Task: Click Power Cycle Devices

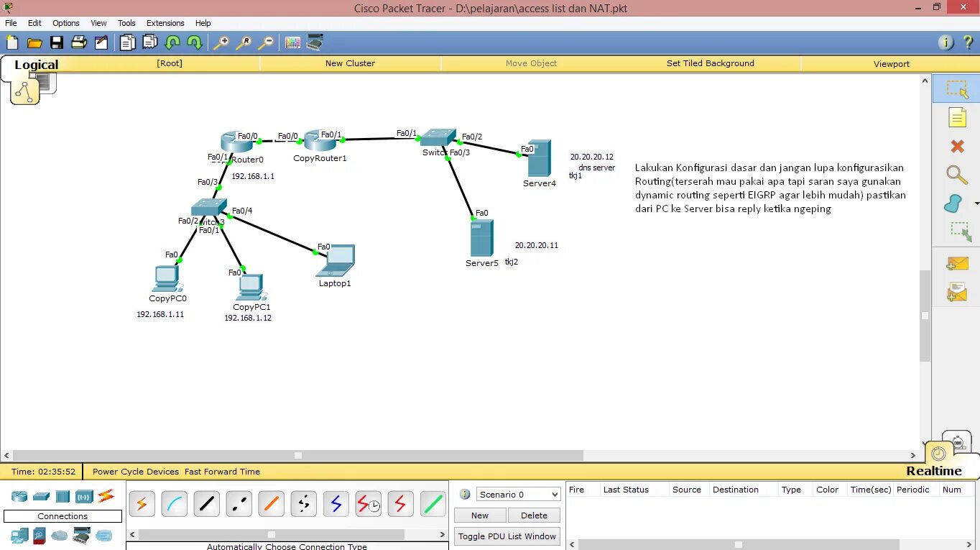Action: [x=136, y=472]
